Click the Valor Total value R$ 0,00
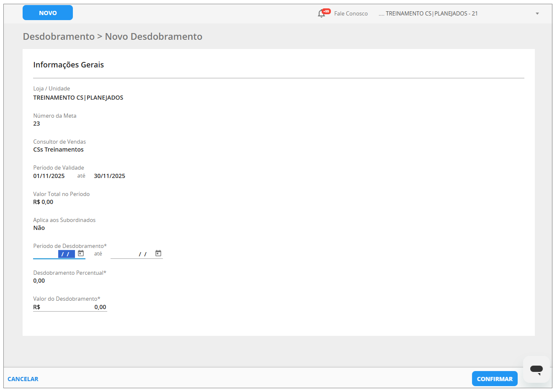 (44, 202)
